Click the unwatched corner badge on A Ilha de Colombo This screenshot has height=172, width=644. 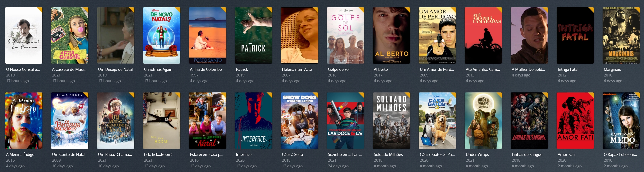(224, 10)
